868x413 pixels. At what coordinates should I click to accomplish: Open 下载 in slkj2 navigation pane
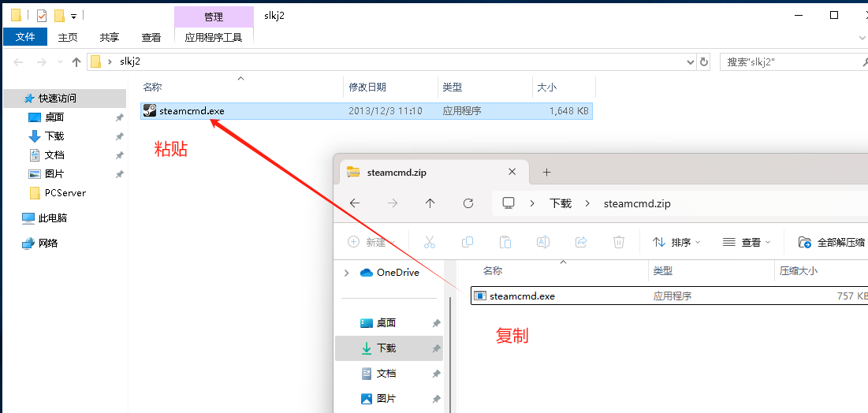55,136
